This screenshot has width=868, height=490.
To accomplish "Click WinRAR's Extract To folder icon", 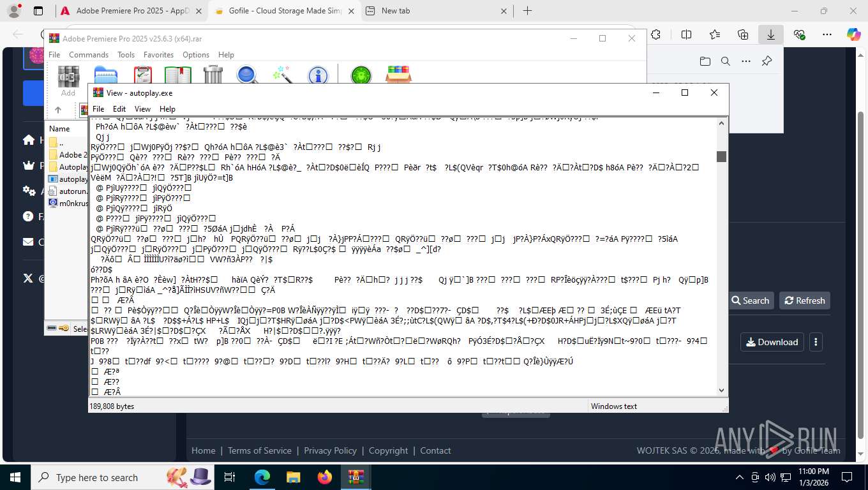I will click(x=106, y=75).
